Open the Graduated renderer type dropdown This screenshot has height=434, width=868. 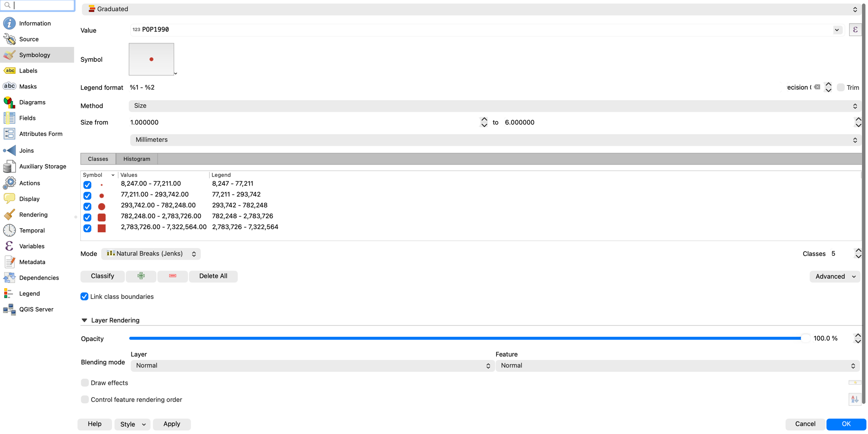tap(471, 9)
